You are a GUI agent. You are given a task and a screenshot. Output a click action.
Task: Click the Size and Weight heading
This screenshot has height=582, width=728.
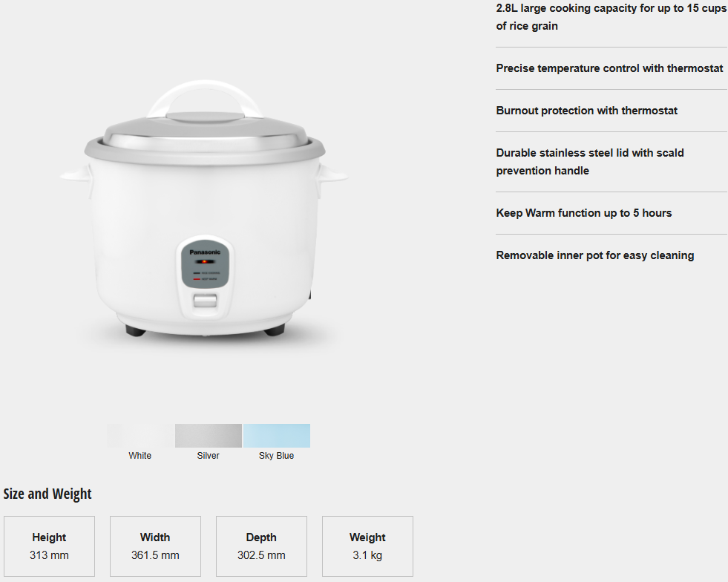click(47, 494)
